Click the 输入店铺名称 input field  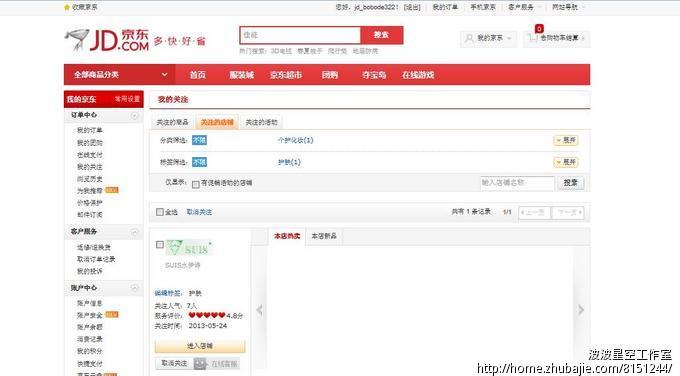coord(517,183)
